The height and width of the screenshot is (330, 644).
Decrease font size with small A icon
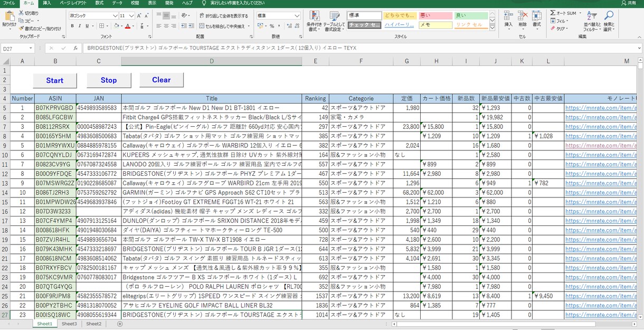point(148,16)
